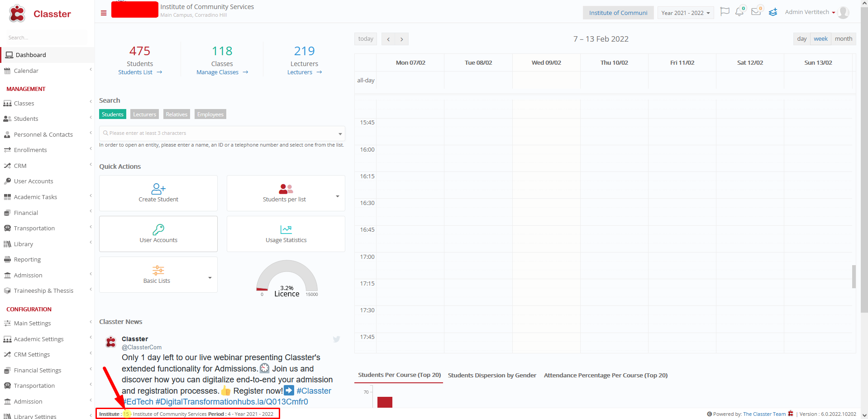Open the entity search combo box
This screenshot has width=868, height=419.
pyautogui.click(x=222, y=133)
